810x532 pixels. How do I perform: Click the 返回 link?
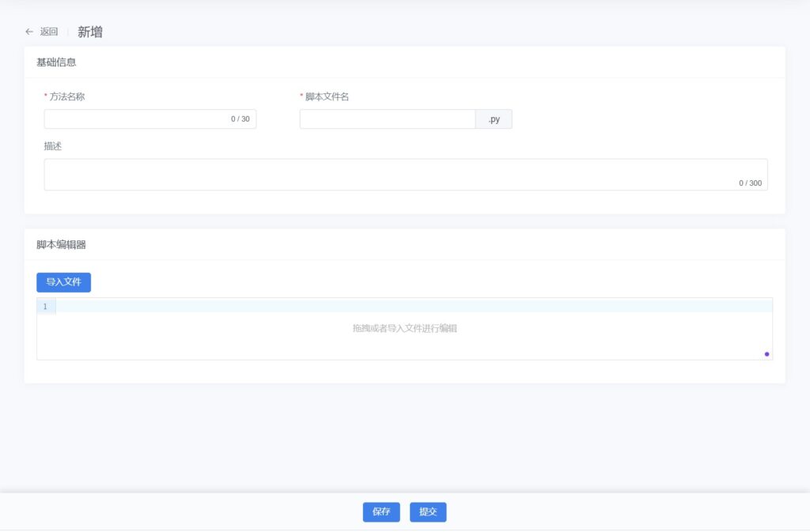49,32
